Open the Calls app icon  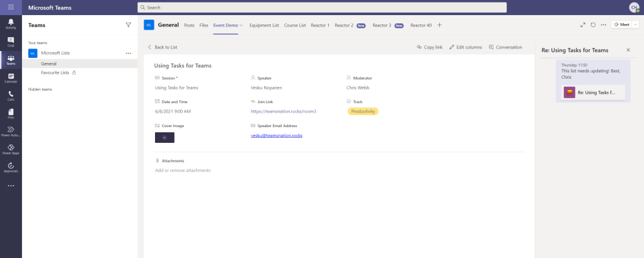tap(11, 95)
